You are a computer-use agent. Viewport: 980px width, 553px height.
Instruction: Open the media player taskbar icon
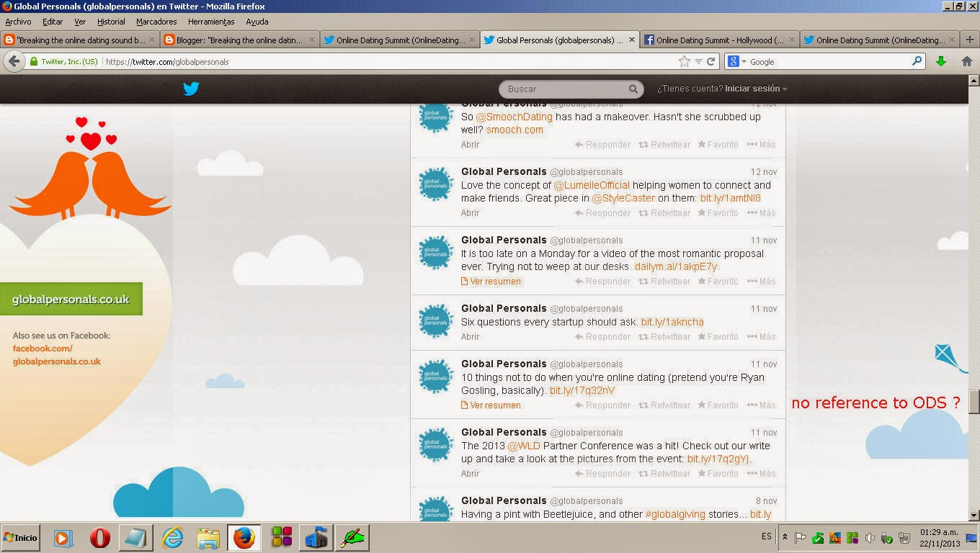click(x=63, y=537)
